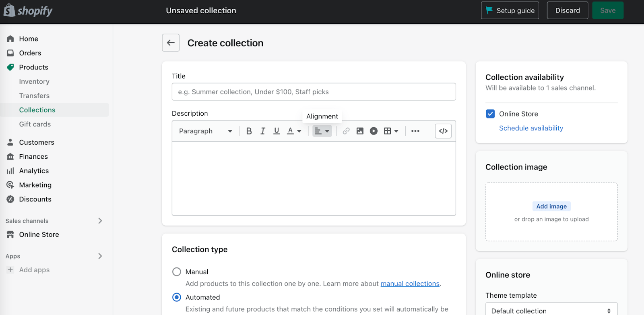Screen dimensions: 644x315
Task: Select the Manual collection type
Action: (177, 272)
